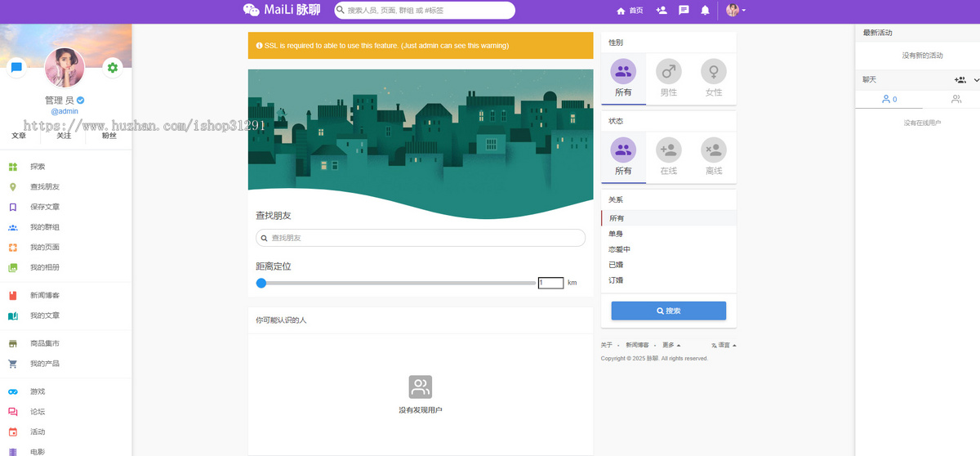Click the 我的产品 cart icon
Viewport: 980px width, 456px height.
tap(13, 364)
